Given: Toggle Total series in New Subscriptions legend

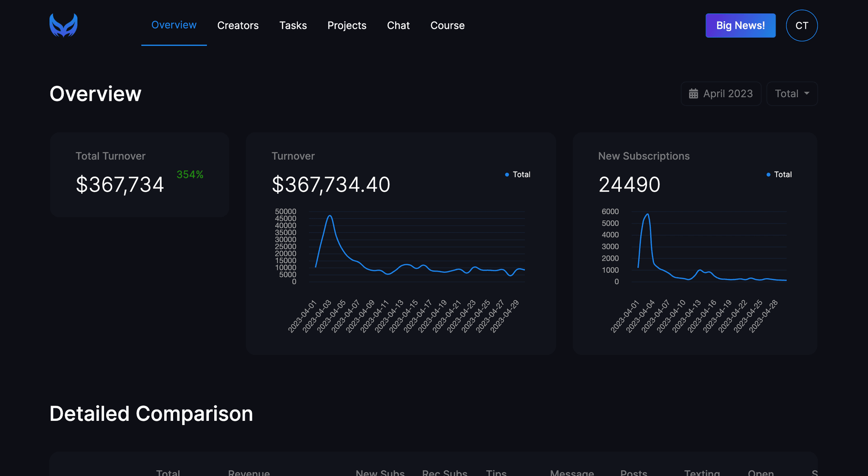Looking at the screenshot, I should pyautogui.click(x=779, y=175).
